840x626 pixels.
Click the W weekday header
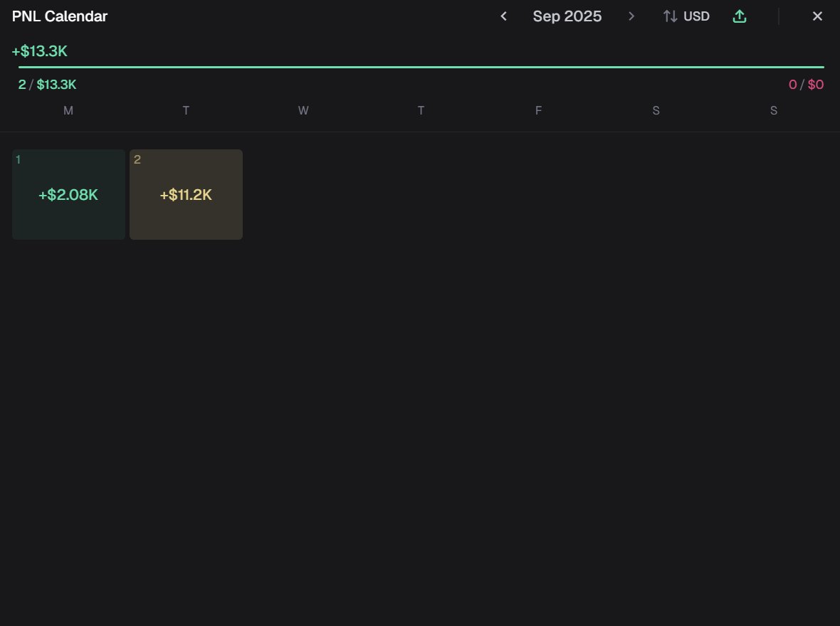303,111
